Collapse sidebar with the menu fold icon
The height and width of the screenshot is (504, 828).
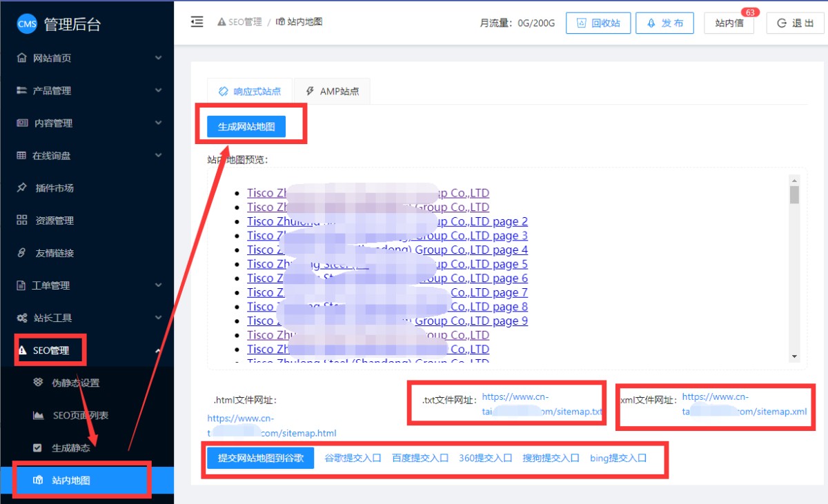197,21
